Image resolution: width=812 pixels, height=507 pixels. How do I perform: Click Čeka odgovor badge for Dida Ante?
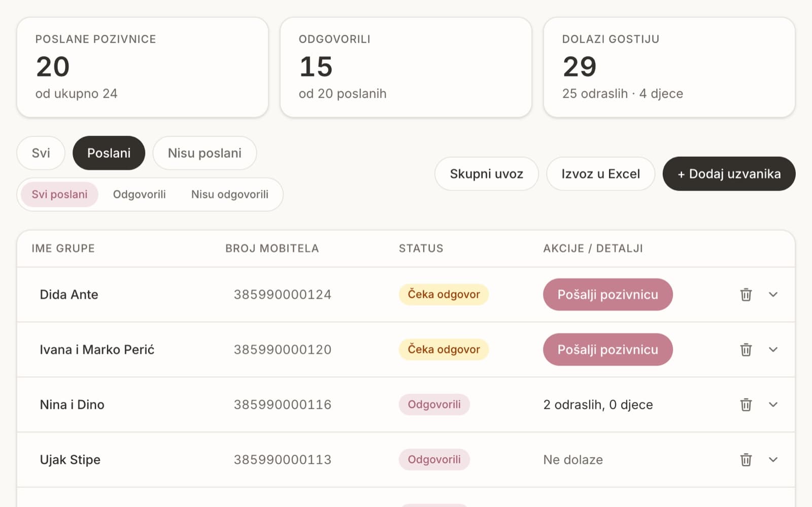click(444, 294)
